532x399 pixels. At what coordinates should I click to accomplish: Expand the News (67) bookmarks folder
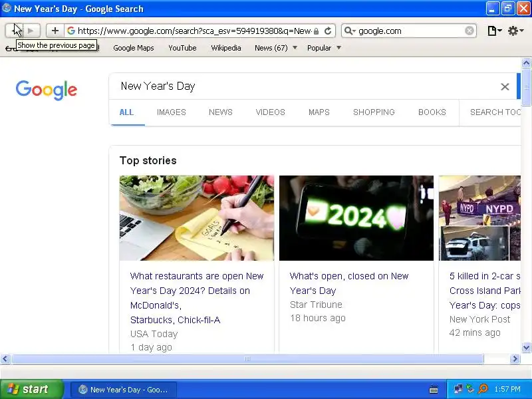coord(275,48)
